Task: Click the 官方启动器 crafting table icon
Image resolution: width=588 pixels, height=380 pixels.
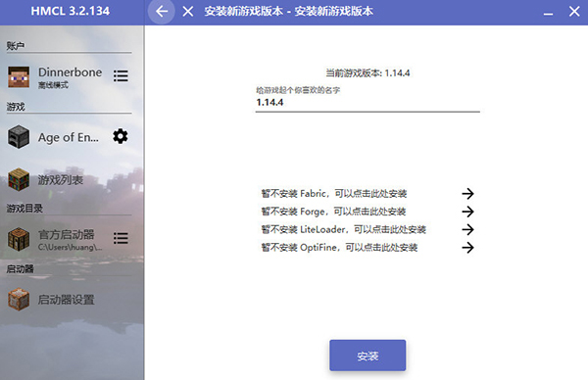Action: click(x=19, y=239)
